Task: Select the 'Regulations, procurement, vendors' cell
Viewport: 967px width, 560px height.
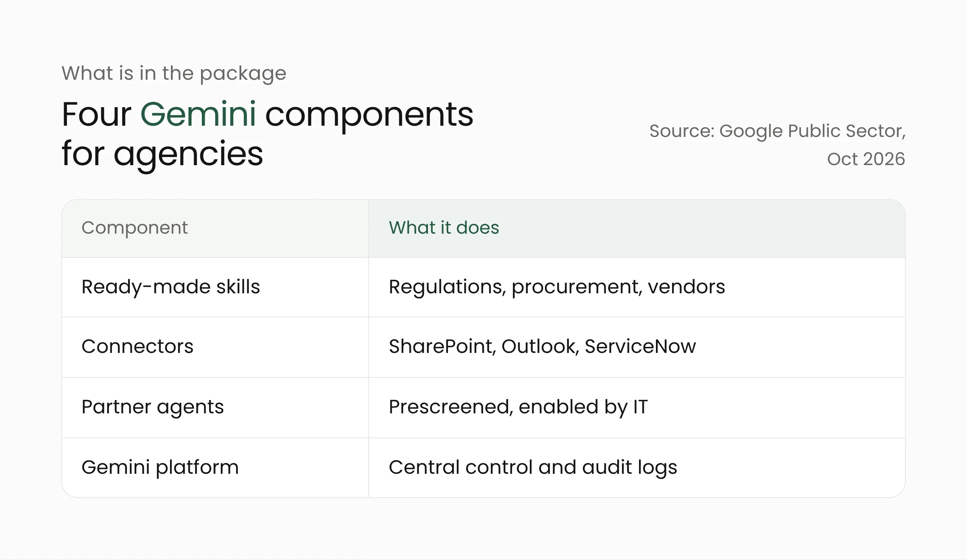Action: click(637, 287)
